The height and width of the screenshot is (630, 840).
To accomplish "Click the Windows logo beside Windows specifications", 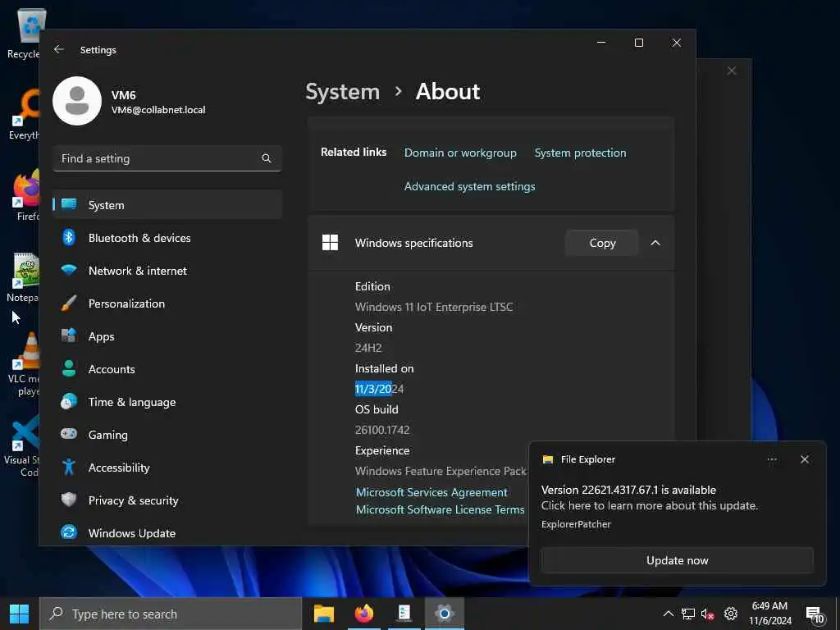I will pyautogui.click(x=330, y=243).
